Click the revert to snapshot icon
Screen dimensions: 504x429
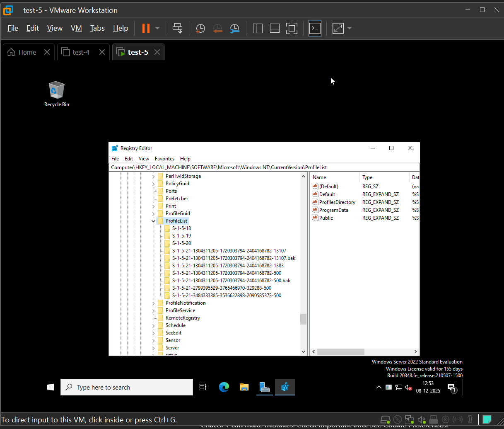tap(217, 28)
